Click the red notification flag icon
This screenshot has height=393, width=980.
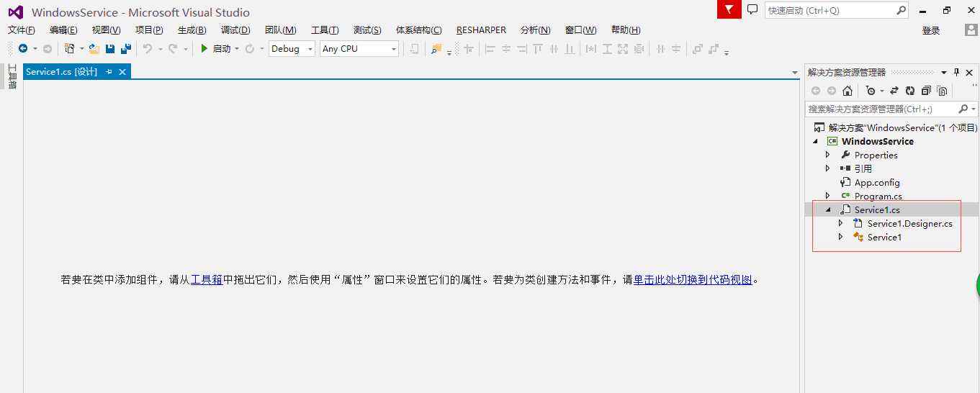pos(729,9)
